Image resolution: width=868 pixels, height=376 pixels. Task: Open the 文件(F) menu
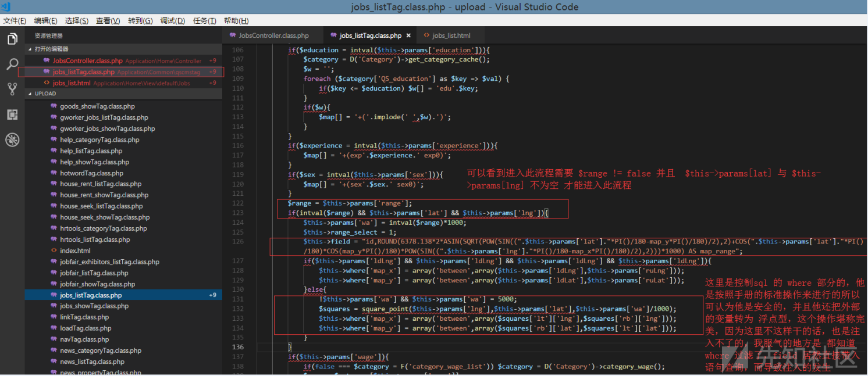coord(15,21)
